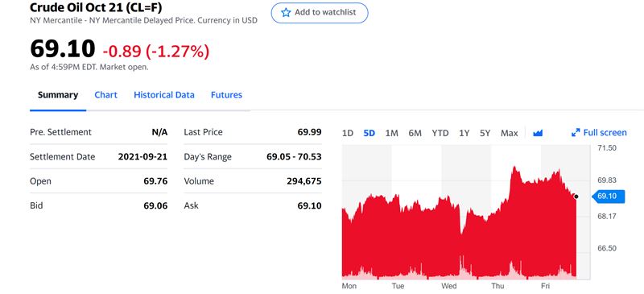The height and width of the screenshot is (294, 644).
Task: Open the Futures tab
Action: click(226, 95)
